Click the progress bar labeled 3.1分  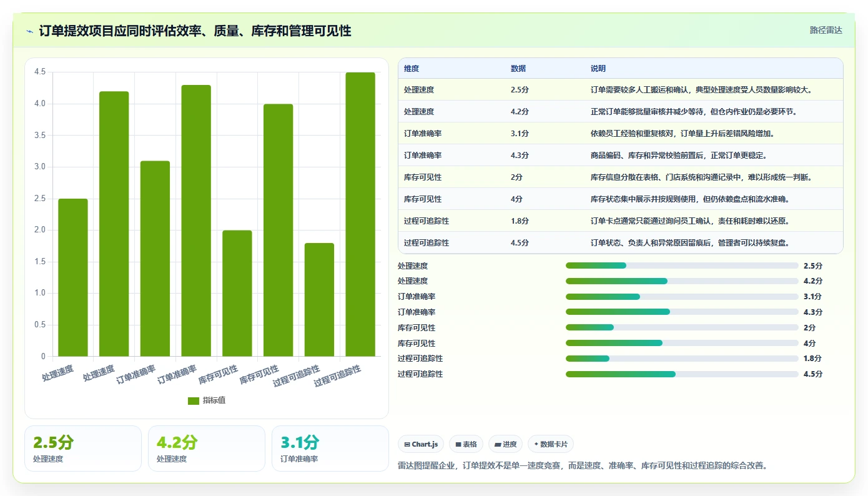click(x=682, y=297)
